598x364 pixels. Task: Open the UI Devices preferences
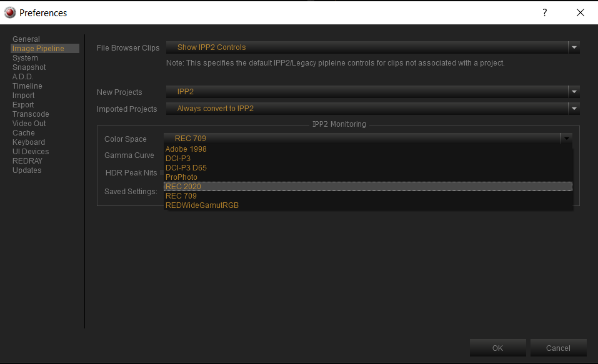pos(31,151)
